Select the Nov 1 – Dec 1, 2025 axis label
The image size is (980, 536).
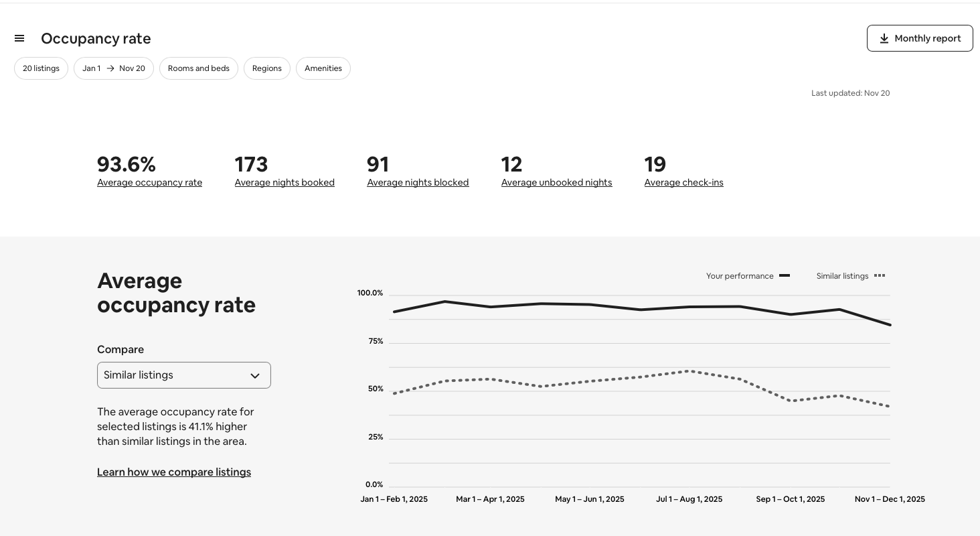tap(890, 499)
